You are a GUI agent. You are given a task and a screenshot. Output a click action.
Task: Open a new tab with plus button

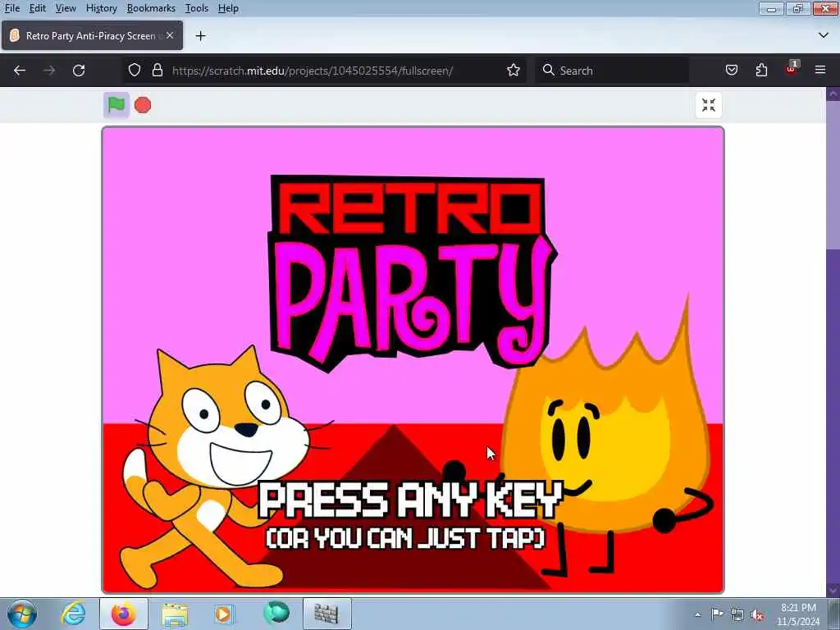click(200, 36)
